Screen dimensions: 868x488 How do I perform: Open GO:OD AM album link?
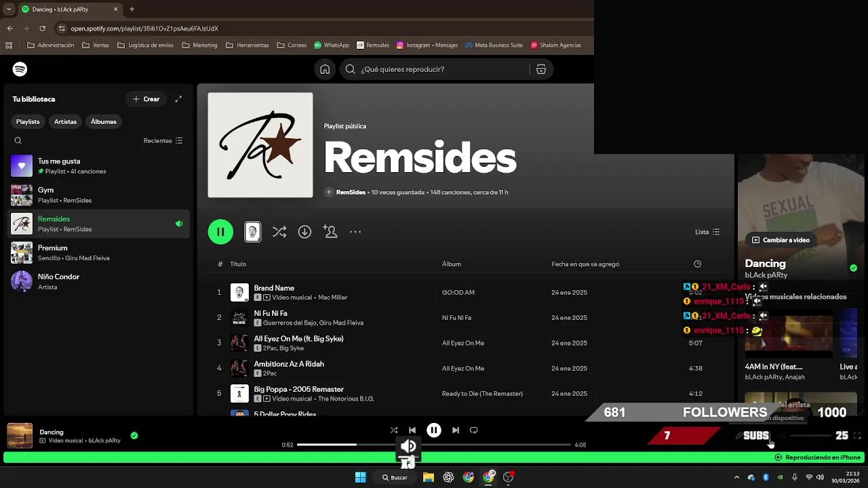458,293
